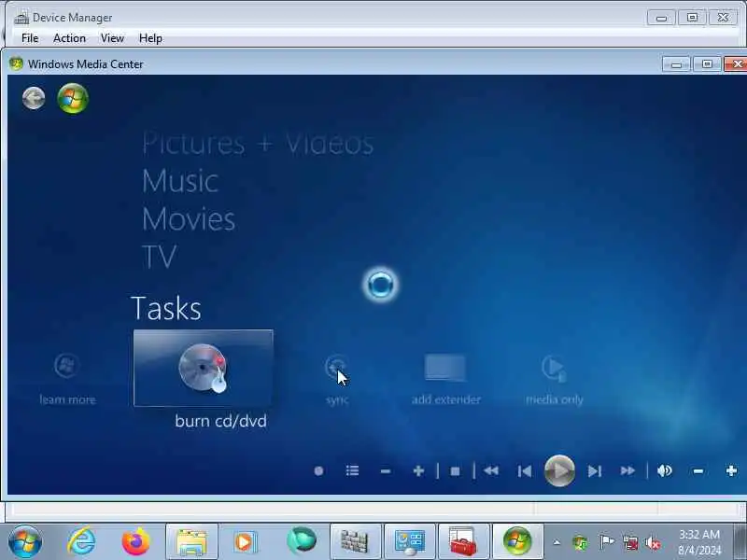This screenshot has height=560, width=747.
Task: Open Action Center flag icon
Action: [x=606, y=542]
